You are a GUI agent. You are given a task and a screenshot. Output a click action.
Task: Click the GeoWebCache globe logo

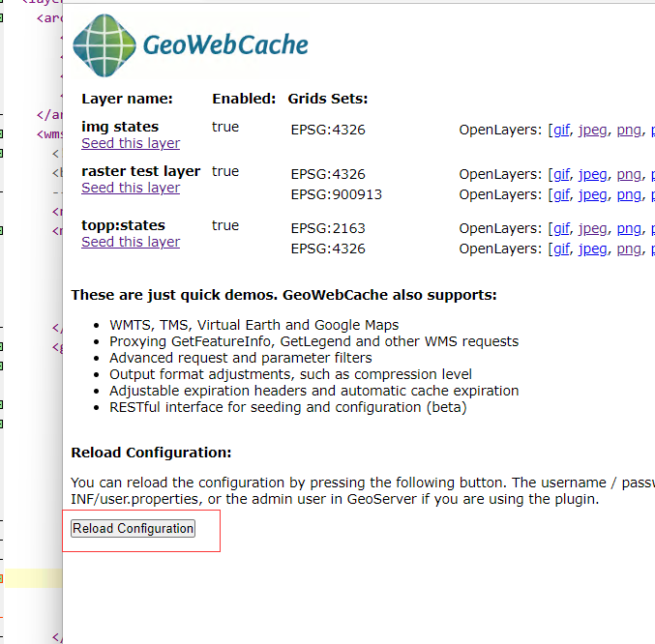coord(104,44)
